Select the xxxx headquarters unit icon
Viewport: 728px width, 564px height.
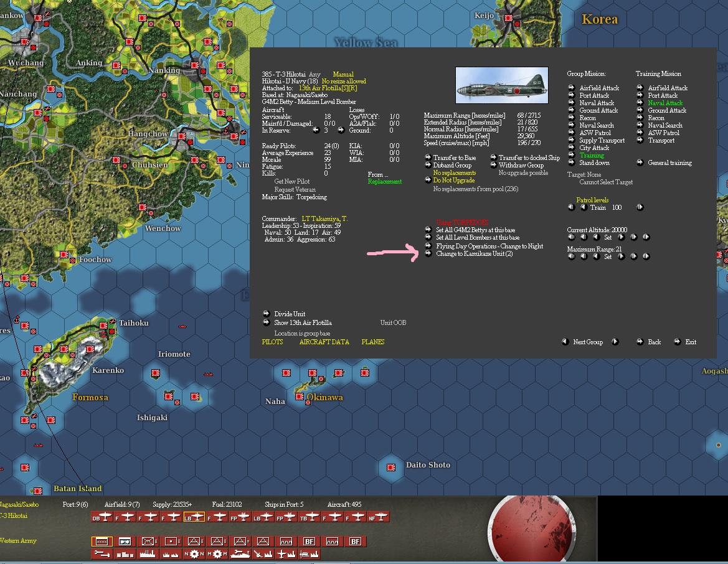click(x=102, y=541)
